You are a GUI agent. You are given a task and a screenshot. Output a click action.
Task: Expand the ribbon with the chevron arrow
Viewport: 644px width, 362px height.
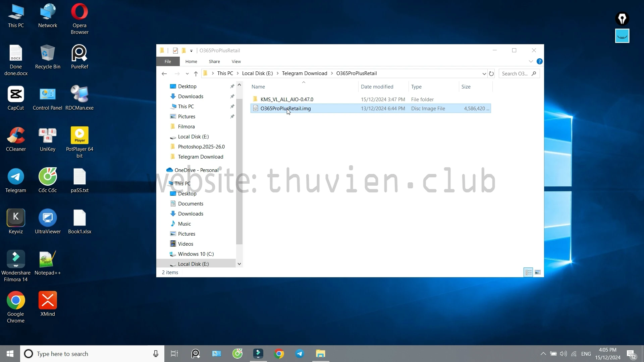pyautogui.click(x=531, y=61)
